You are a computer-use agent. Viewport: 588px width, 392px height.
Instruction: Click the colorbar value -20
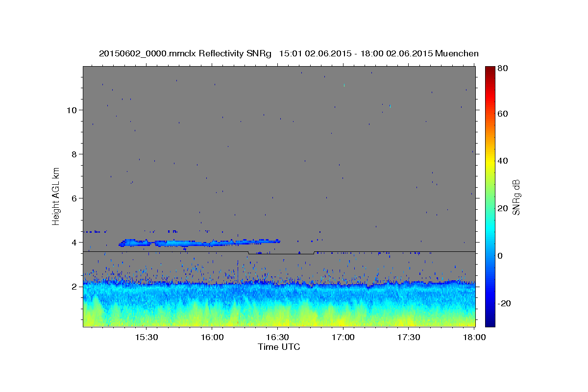tap(505, 303)
